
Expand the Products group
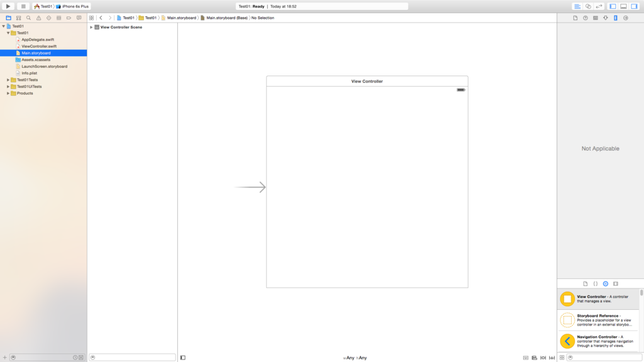(8, 93)
